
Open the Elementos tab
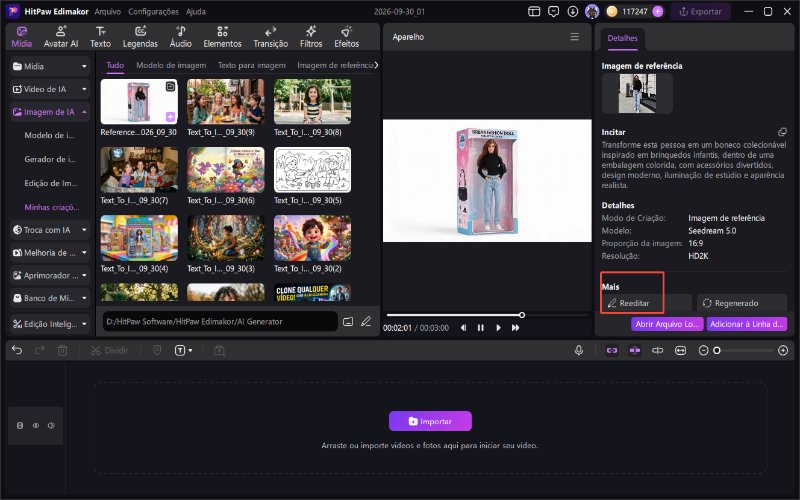coord(222,37)
